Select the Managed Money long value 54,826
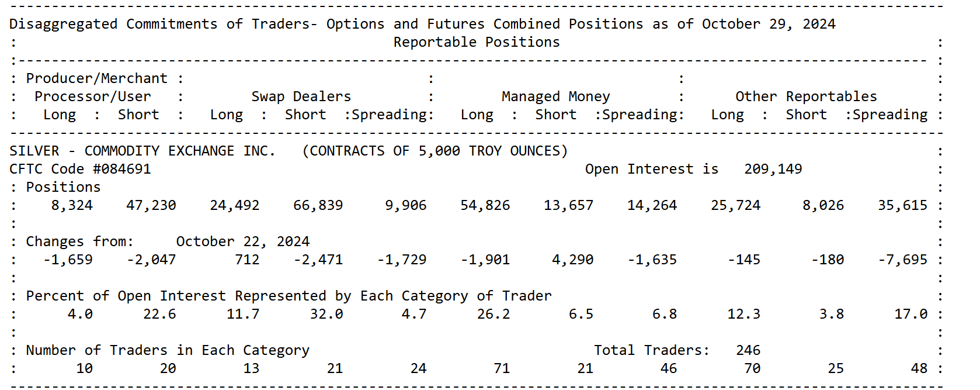 point(485,205)
